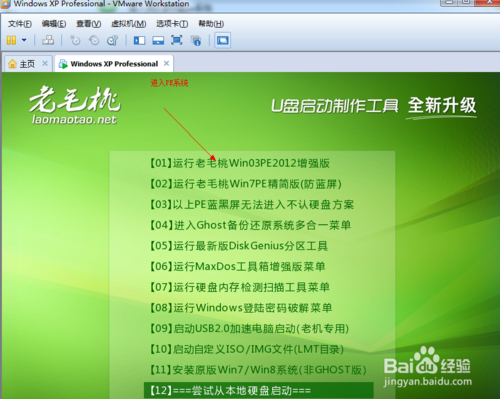Open the power options dropdown arrow
The height and width of the screenshot is (399, 500).
click(x=24, y=40)
